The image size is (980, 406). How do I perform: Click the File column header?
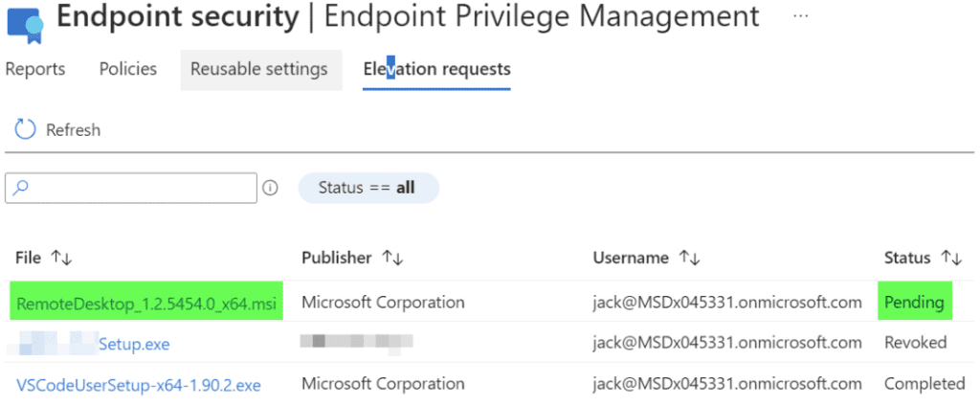(x=28, y=258)
